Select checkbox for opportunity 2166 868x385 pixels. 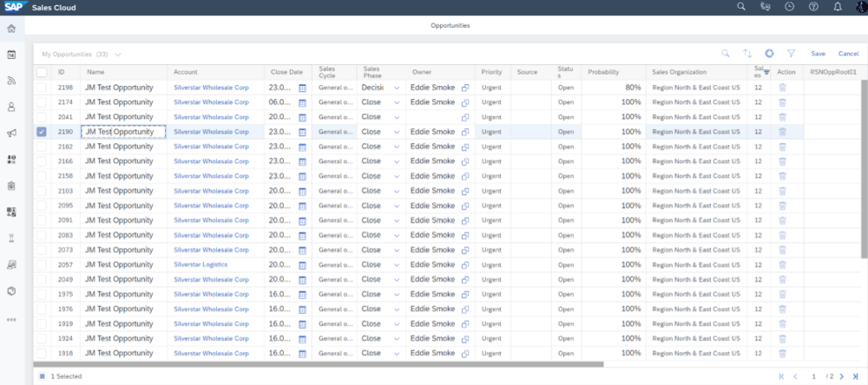pos(42,161)
